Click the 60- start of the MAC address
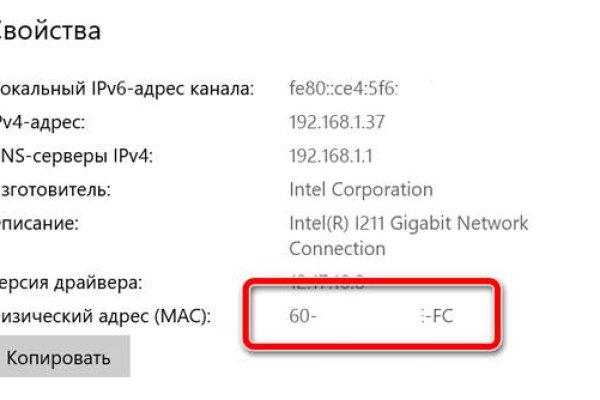Image resolution: width=600 pixels, height=400 pixels. coord(301,319)
